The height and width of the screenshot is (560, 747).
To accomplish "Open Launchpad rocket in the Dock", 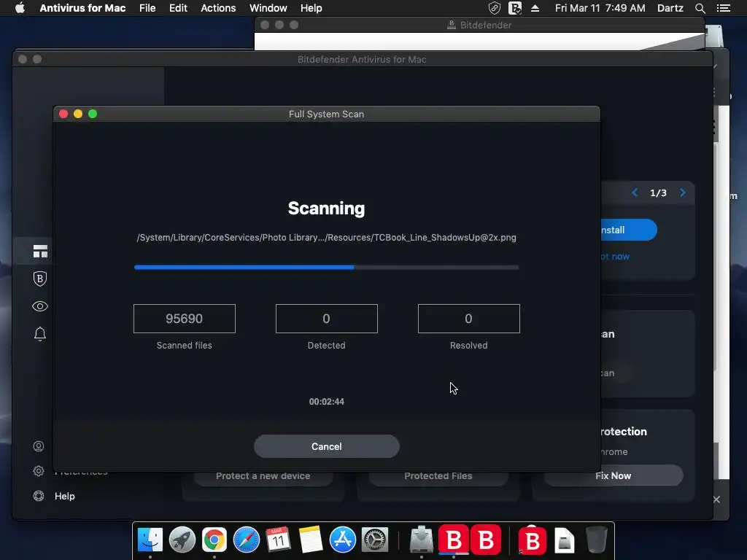I will pos(182,540).
